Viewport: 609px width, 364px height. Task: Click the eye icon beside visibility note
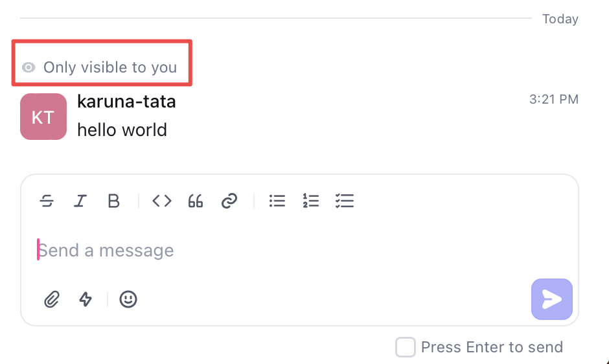[29, 67]
